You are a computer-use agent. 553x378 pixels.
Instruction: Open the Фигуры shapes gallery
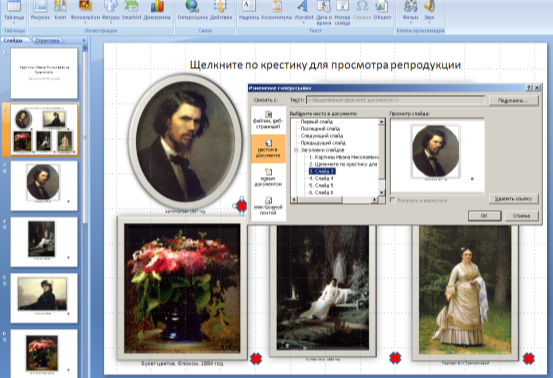coord(111,11)
